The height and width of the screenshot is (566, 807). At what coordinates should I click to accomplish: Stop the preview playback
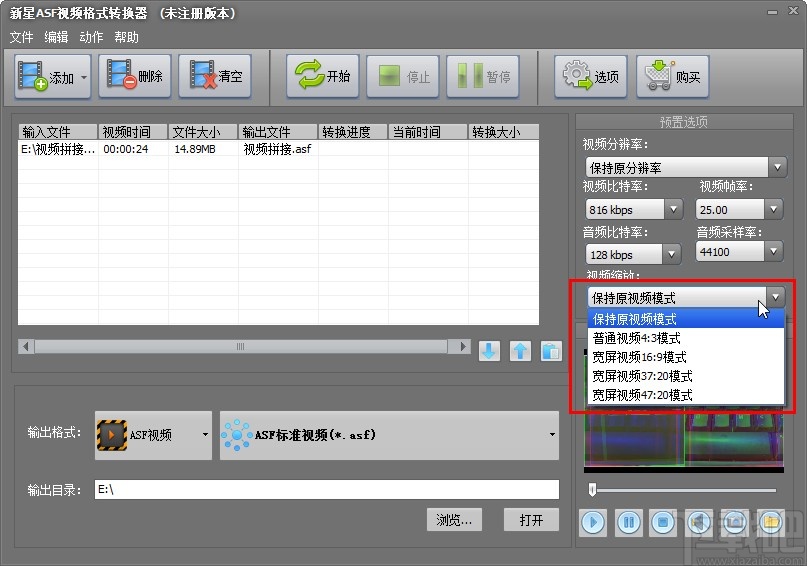pos(662,521)
